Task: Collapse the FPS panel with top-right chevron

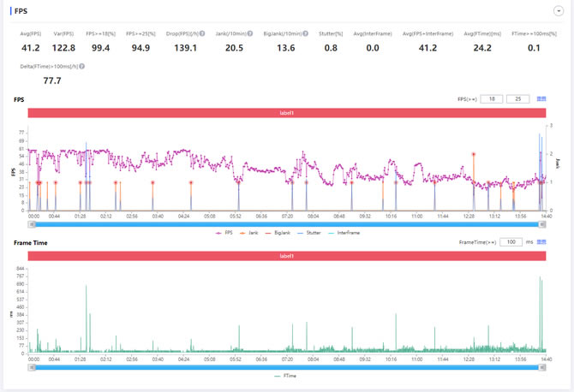Action: [x=558, y=10]
